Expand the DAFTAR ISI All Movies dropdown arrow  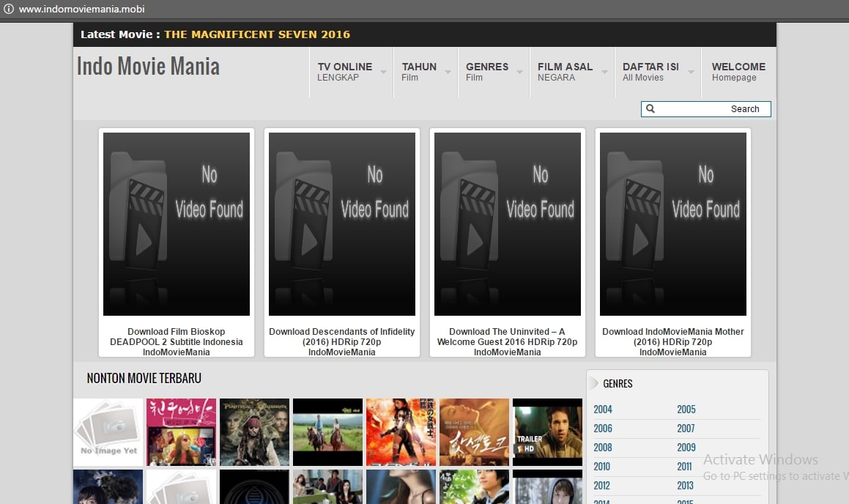pyautogui.click(x=692, y=72)
